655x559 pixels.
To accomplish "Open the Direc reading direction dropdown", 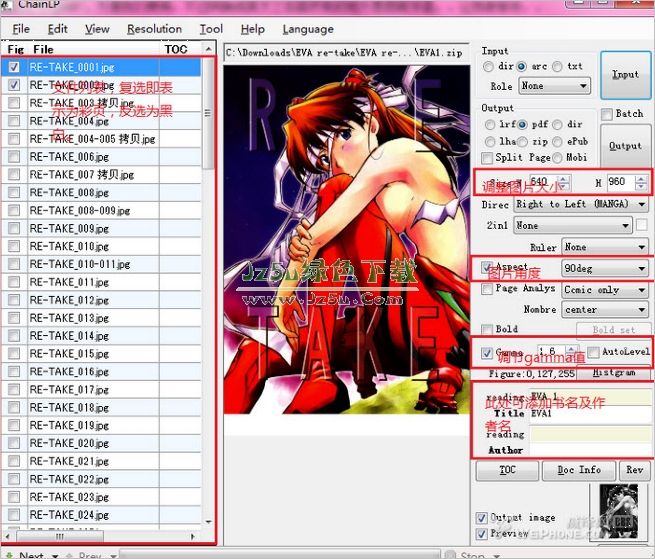I will 581,204.
